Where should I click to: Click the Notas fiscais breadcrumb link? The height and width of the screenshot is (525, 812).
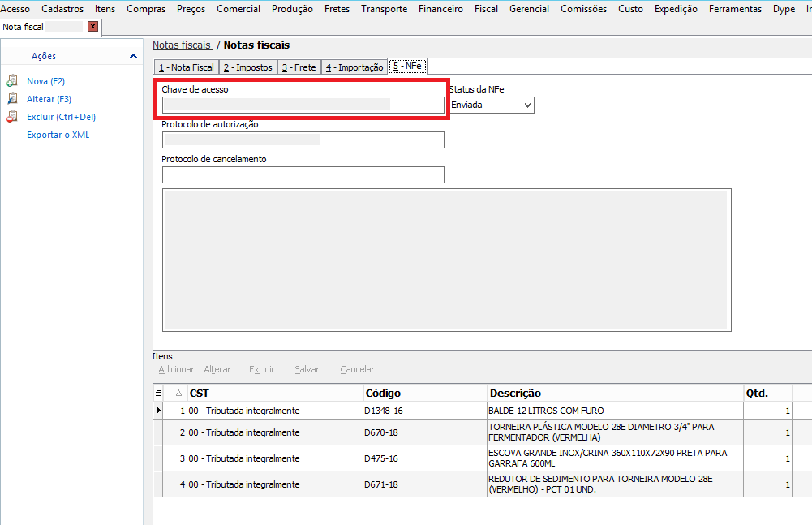click(182, 45)
